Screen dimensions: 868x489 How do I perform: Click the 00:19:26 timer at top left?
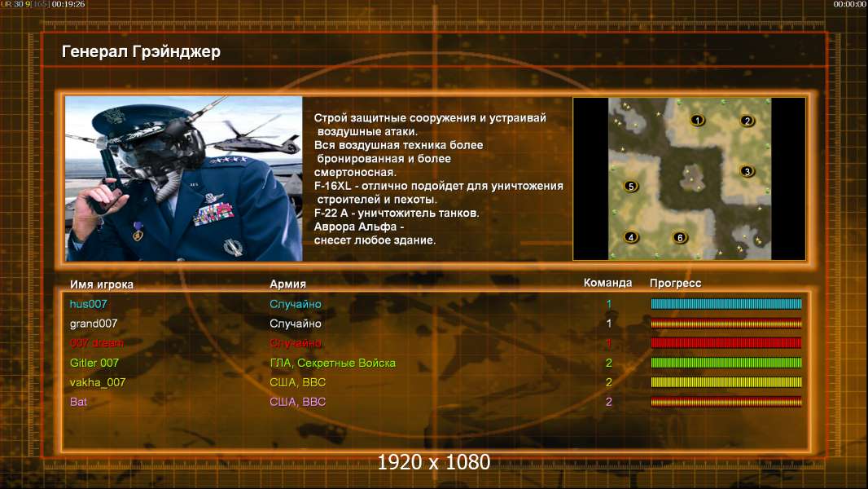[68, 4]
